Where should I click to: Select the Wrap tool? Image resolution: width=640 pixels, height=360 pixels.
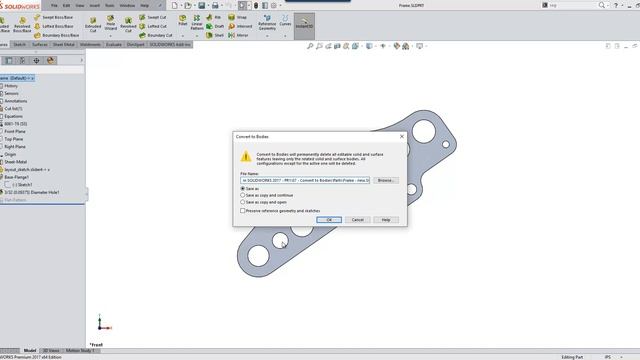237,17
